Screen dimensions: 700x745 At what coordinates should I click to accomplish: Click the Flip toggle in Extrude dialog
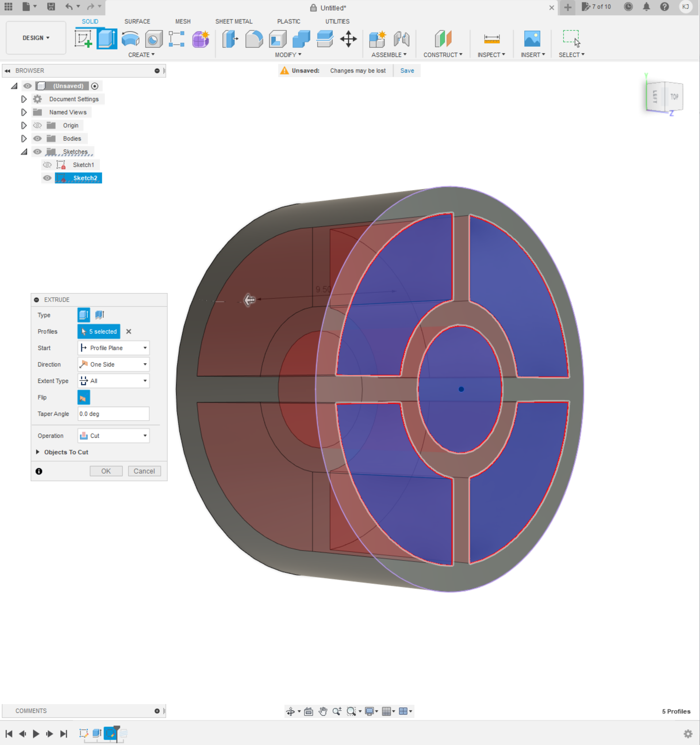pyautogui.click(x=83, y=397)
